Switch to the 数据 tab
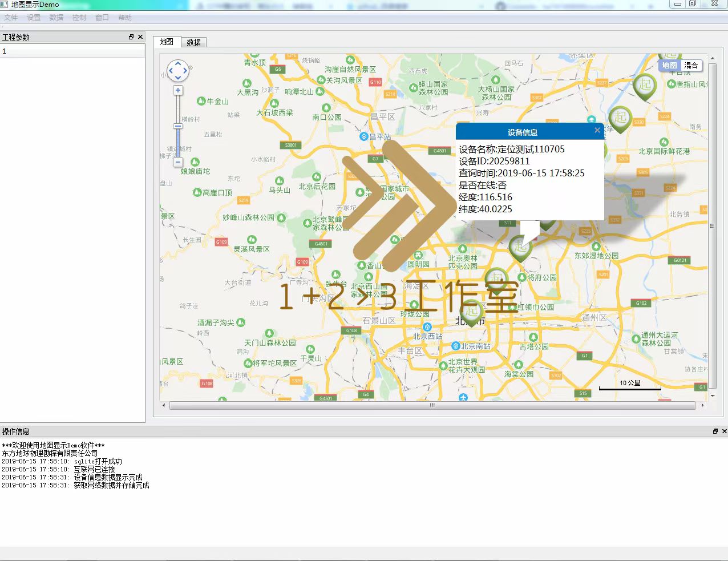Viewport: 728px width, 561px height. point(193,42)
